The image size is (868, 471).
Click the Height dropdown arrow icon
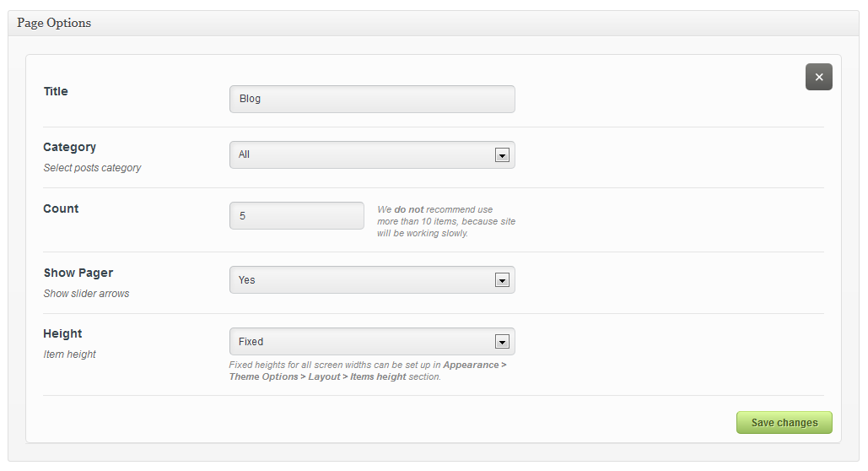click(502, 342)
